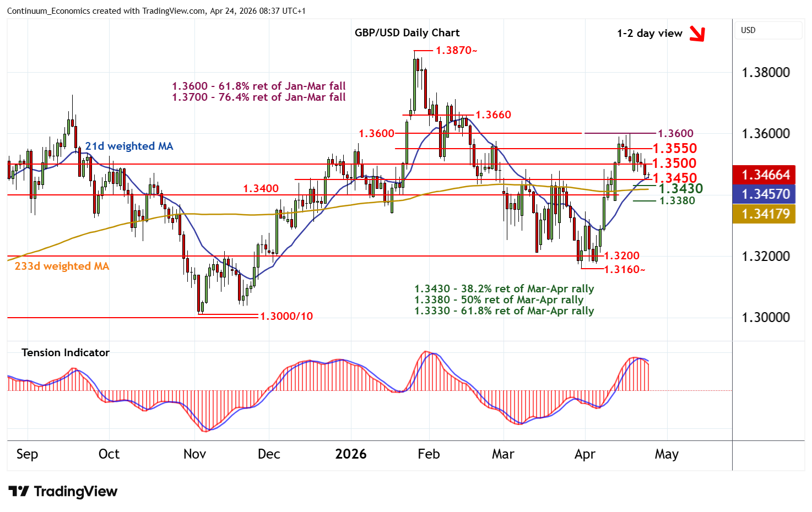Select the 233d weighted MA label
The width and height of the screenshot is (812, 512).
62,266
